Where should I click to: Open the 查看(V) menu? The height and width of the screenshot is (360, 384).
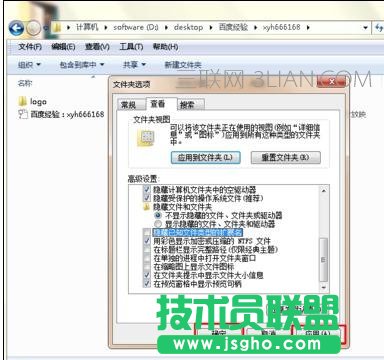pos(97,47)
